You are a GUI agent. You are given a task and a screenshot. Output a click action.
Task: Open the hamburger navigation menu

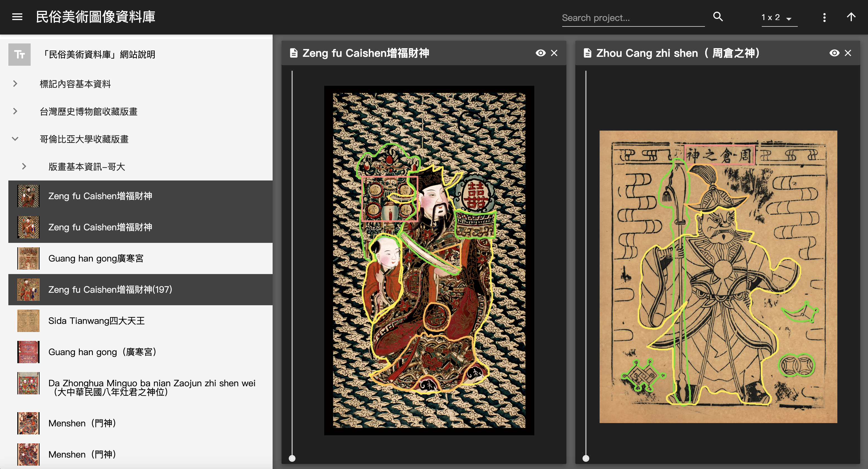(17, 17)
